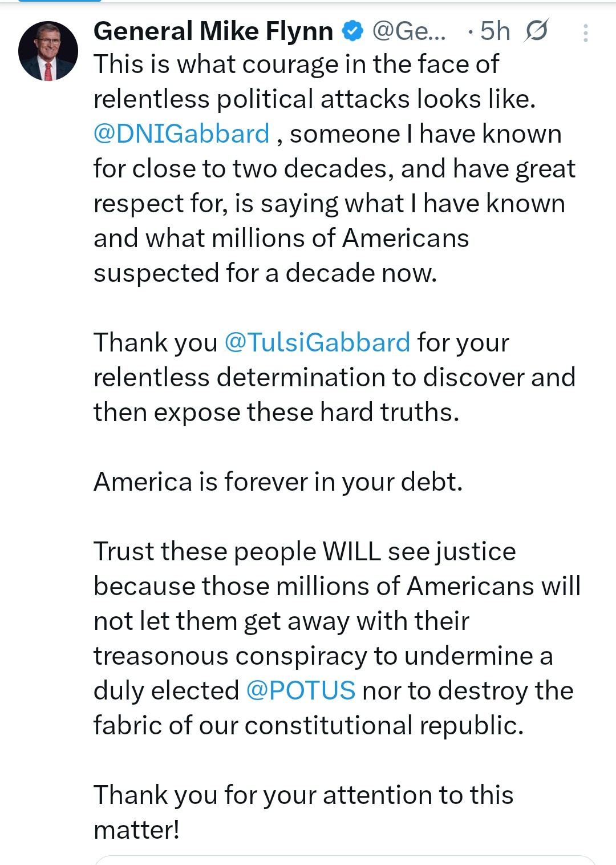Viewport: 616px width, 865px height.
Task: Open the embedded card below the post
Action: [x=345, y=860]
